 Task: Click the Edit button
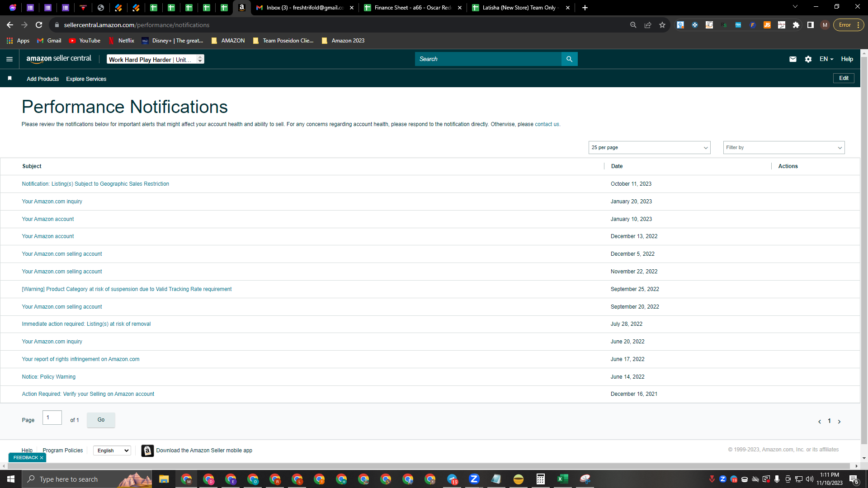(x=844, y=78)
